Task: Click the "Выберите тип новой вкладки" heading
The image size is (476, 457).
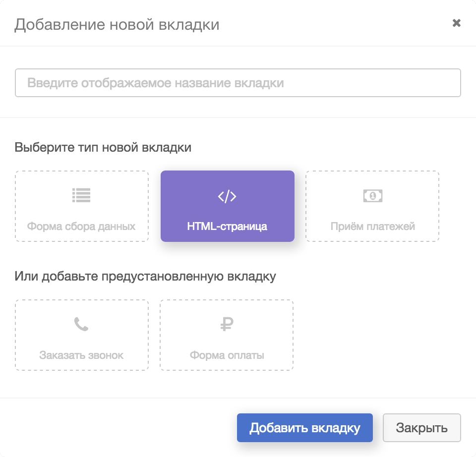Action: pyautogui.click(x=103, y=147)
